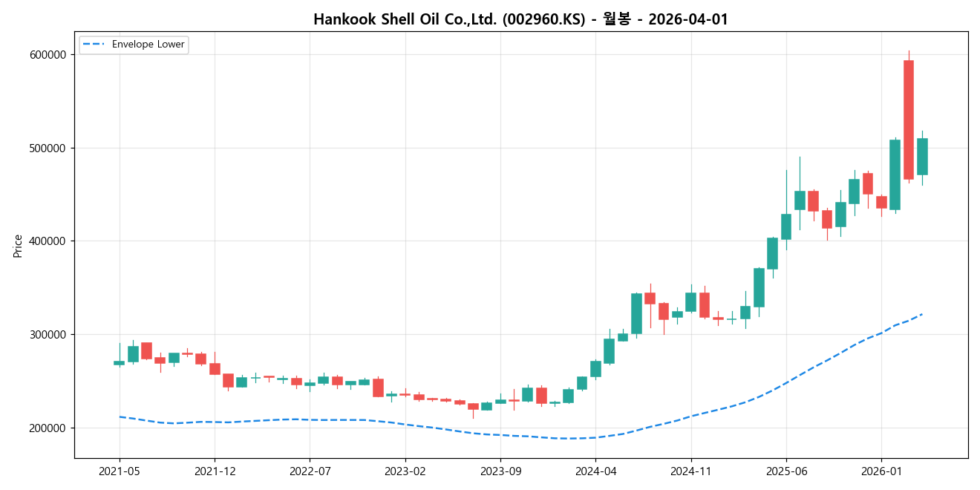Click the 2022-07 x-axis label
The height and width of the screenshot is (490, 980).
pyautogui.click(x=310, y=471)
